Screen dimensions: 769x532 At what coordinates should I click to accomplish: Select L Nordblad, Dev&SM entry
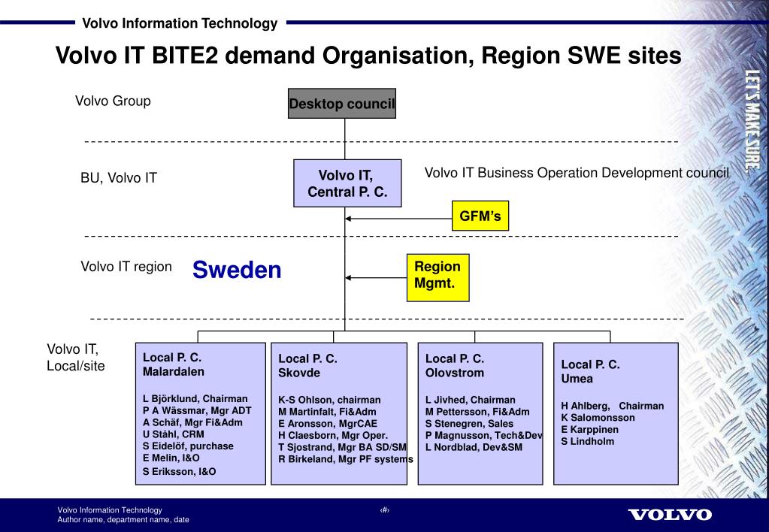474,447
